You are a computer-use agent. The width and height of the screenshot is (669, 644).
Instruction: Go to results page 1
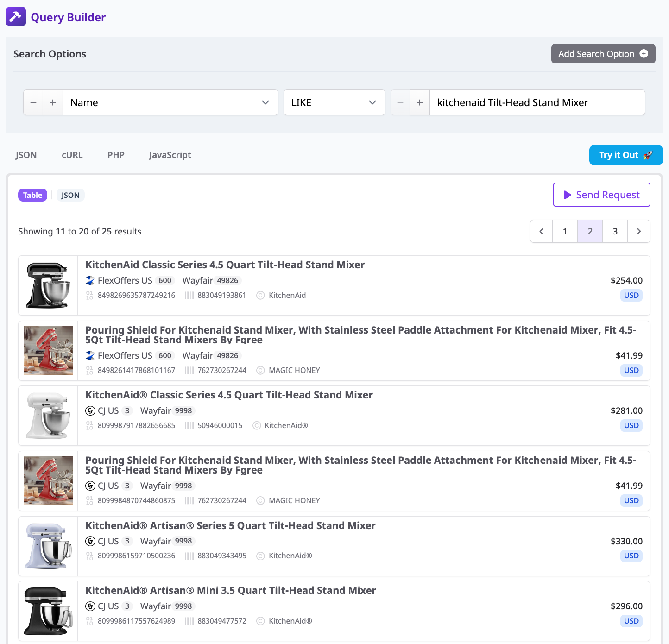pyautogui.click(x=565, y=231)
